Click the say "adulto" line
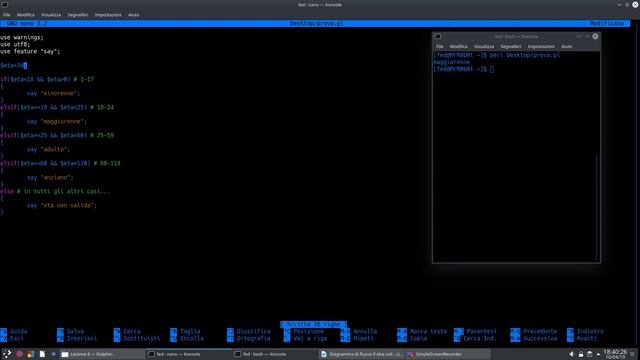Viewport: 640px width, 360px height. pos(49,149)
